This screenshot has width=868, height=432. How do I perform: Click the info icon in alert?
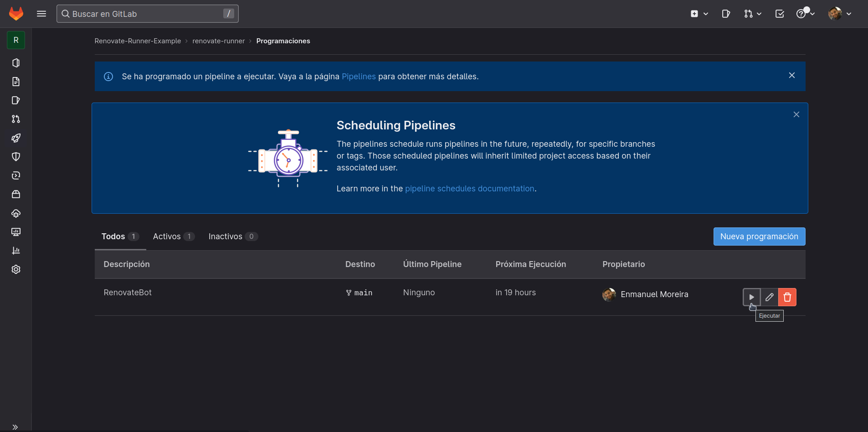coord(108,77)
